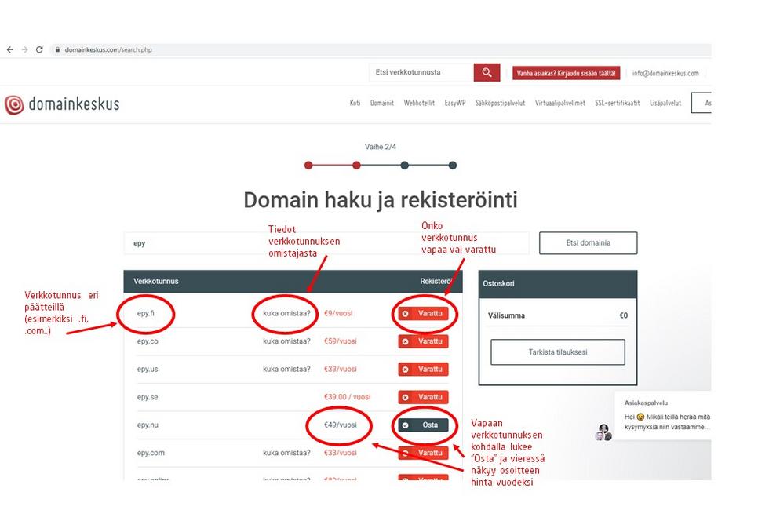
Task: Click Osta button for epy.nu
Action: (424, 425)
